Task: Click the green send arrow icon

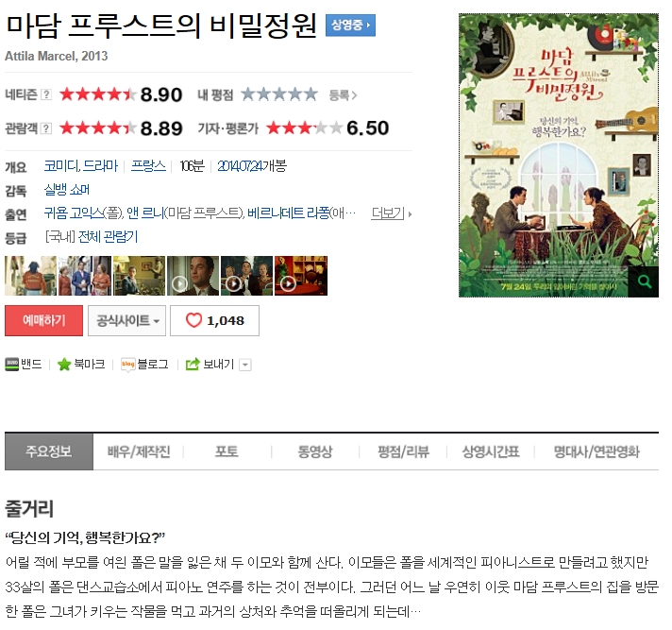Action: [x=193, y=365]
